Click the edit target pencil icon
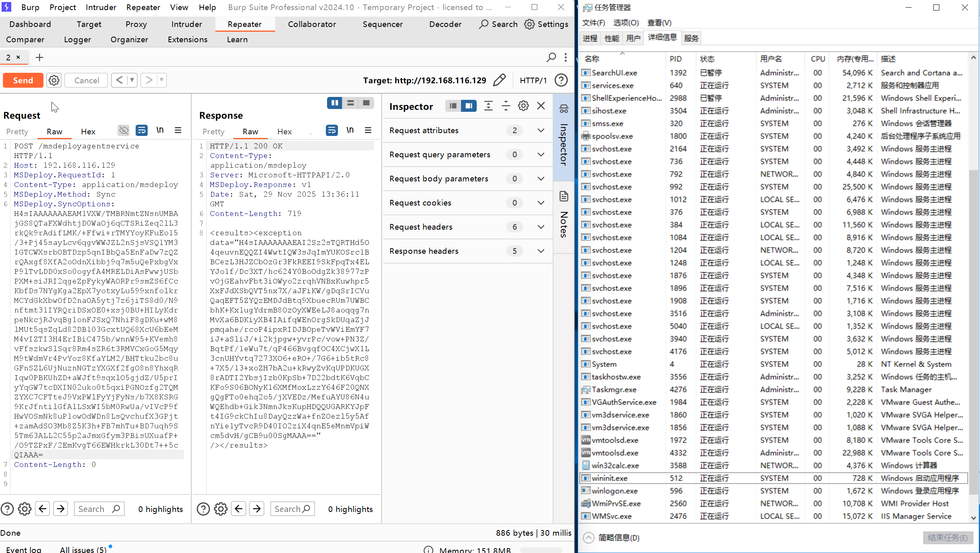Screen dimensions: 980x553 (x=499, y=80)
